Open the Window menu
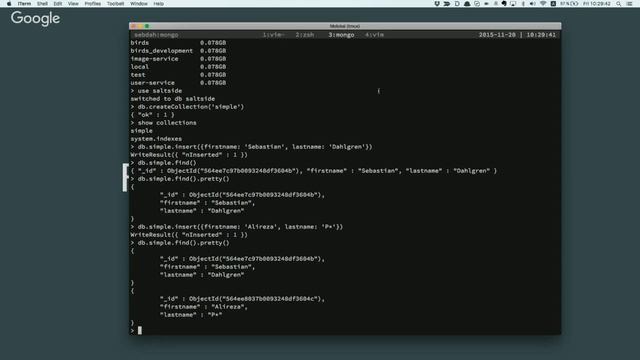 [139, 4]
